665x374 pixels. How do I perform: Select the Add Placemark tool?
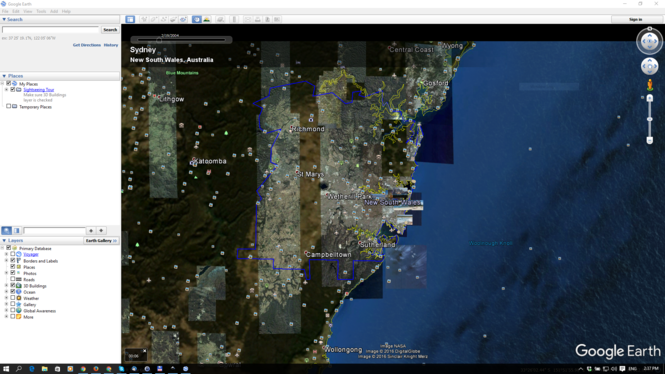click(144, 20)
